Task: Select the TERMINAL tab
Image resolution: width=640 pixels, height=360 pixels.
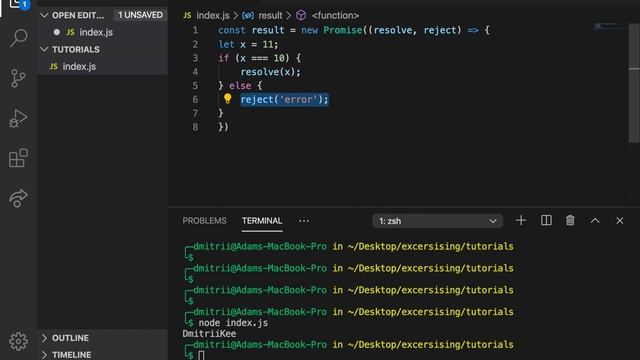Action: point(262,221)
